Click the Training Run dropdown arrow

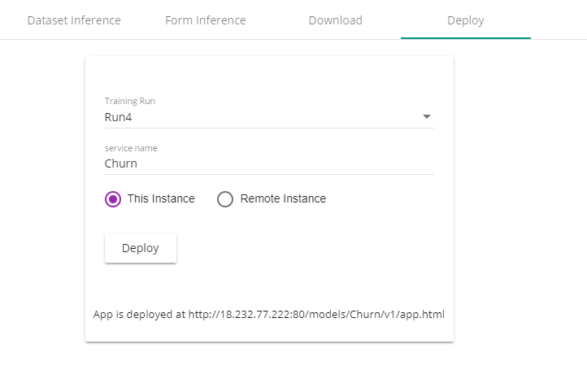(427, 117)
